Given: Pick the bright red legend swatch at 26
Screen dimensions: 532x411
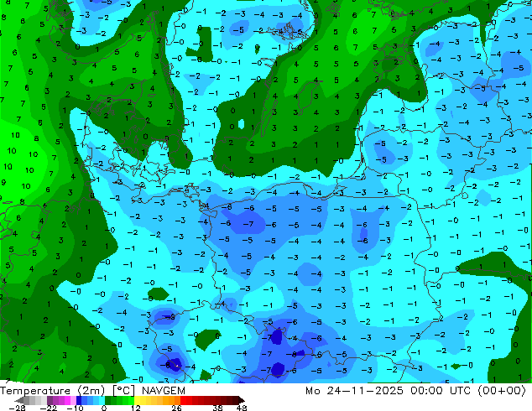Looking at the screenshot, I should click(x=183, y=400).
